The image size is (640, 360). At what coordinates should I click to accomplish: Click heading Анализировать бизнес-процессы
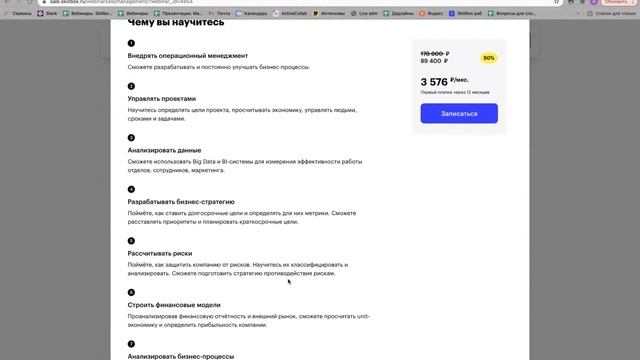(x=181, y=356)
